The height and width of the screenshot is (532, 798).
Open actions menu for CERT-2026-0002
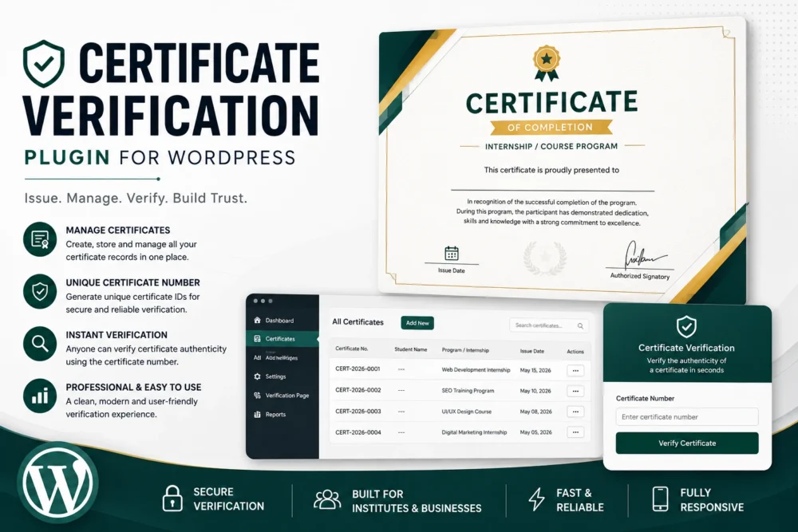point(575,391)
